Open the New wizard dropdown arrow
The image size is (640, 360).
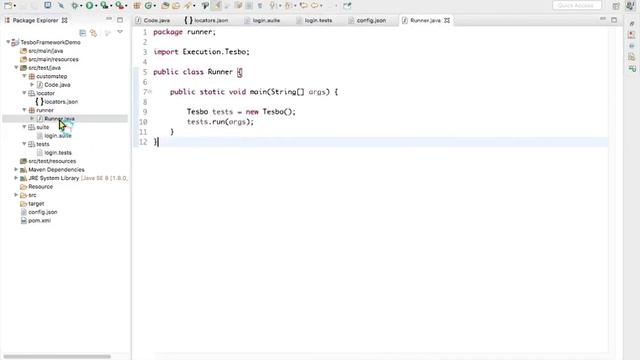click(15, 6)
